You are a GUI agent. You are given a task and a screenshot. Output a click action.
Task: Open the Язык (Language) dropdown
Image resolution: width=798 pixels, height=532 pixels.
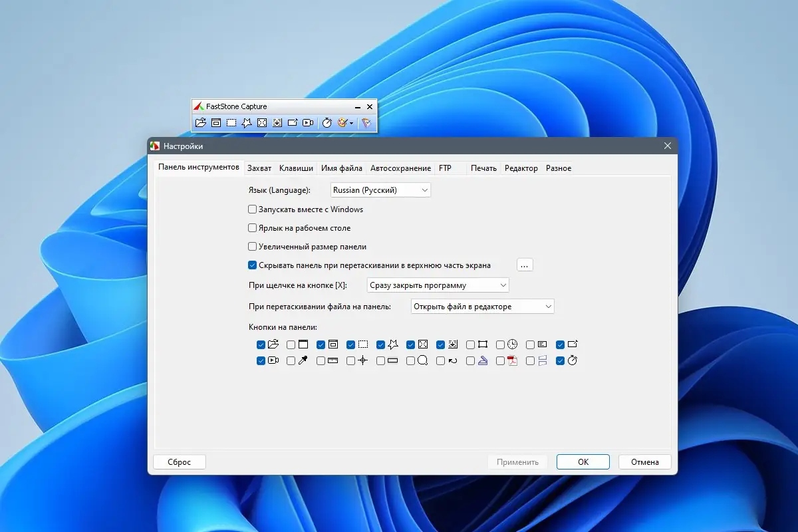point(381,190)
